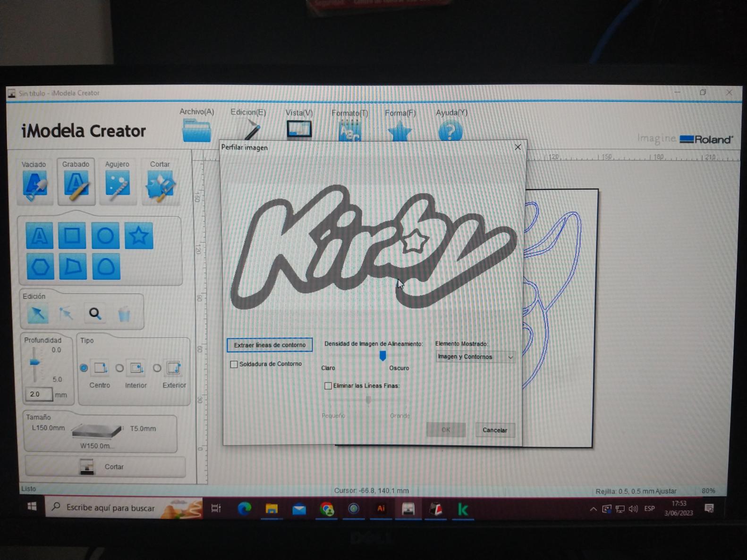Activate the magnifier zoom tool

point(95,313)
